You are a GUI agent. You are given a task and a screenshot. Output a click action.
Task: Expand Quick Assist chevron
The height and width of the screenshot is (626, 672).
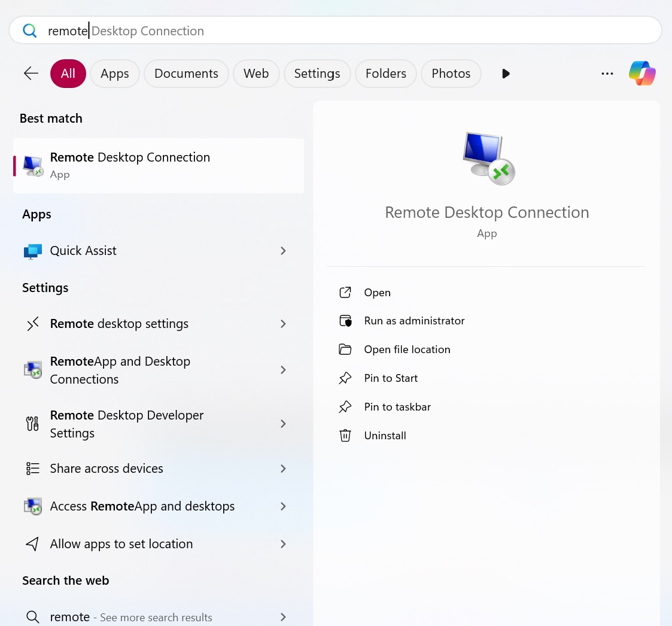tap(283, 251)
